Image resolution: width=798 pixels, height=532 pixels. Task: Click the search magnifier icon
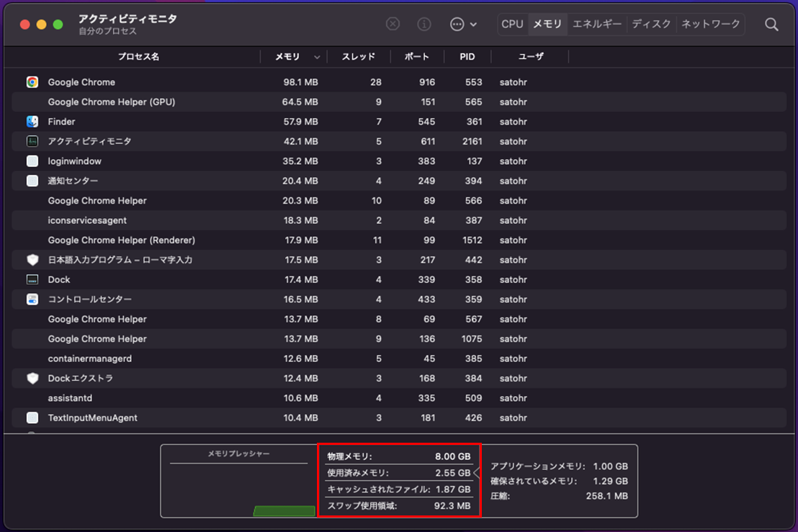771,24
